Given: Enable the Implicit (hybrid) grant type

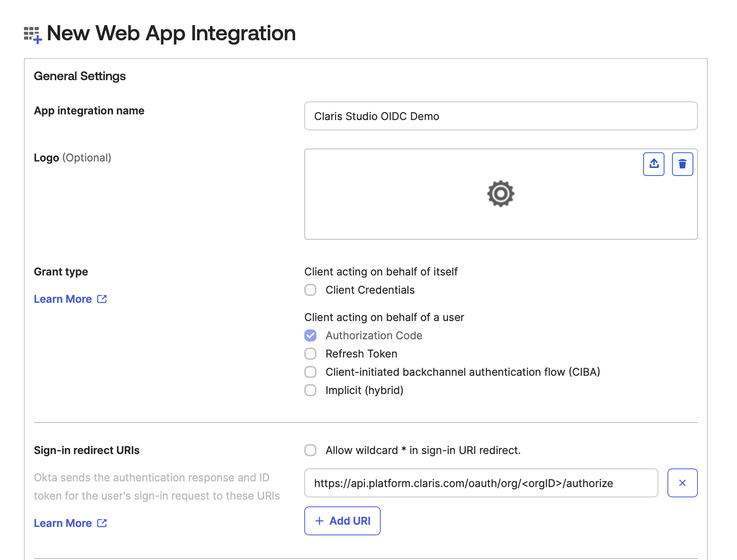Looking at the screenshot, I should click(310, 390).
